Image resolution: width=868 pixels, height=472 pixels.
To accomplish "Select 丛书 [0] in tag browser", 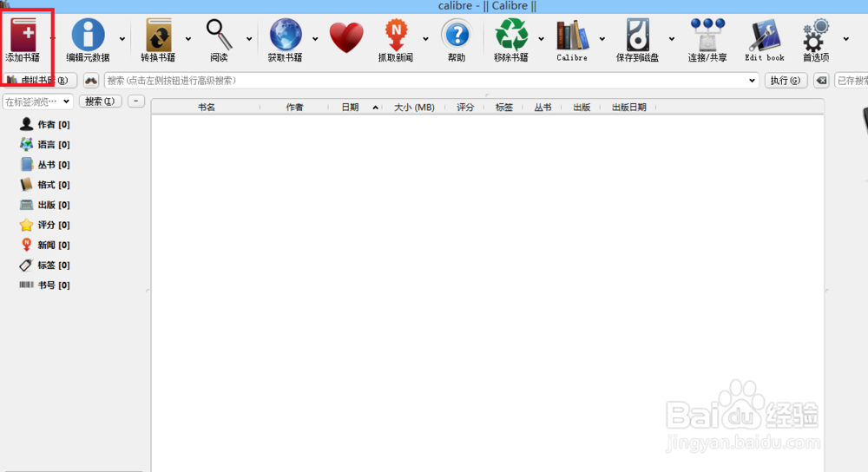I will click(44, 164).
